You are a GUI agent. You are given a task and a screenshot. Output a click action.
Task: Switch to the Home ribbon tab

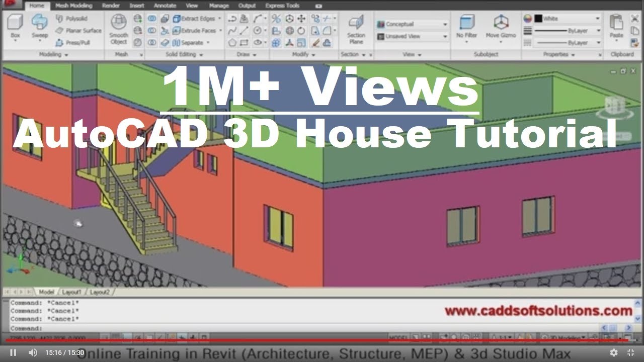pyautogui.click(x=36, y=6)
